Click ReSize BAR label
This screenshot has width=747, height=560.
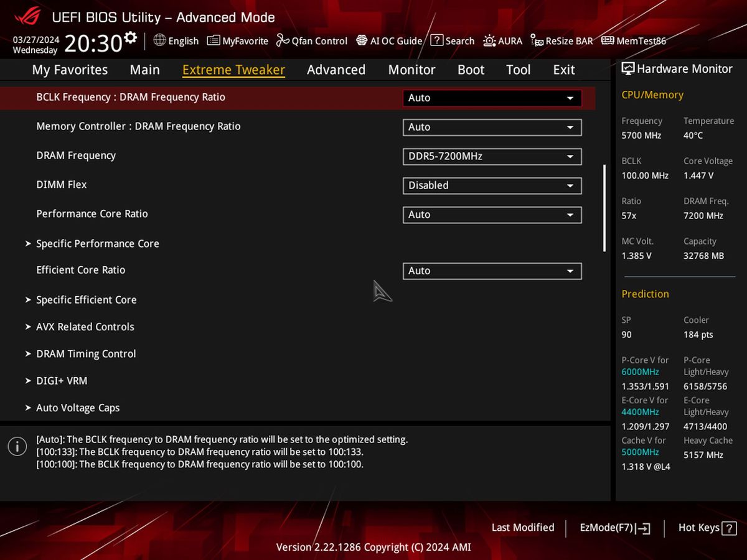(569, 41)
